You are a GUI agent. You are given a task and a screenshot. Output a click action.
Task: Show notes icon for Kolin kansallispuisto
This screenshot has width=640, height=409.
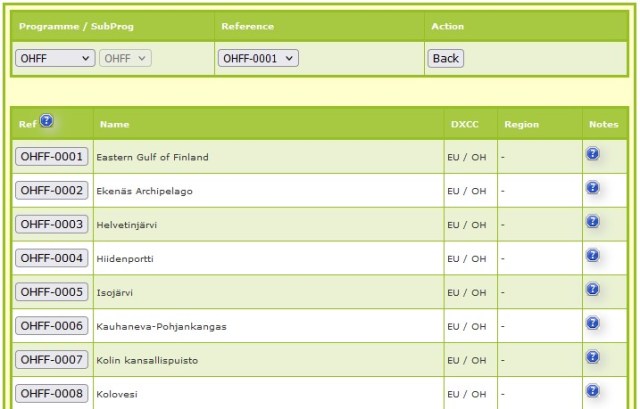(x=592, y=357)
